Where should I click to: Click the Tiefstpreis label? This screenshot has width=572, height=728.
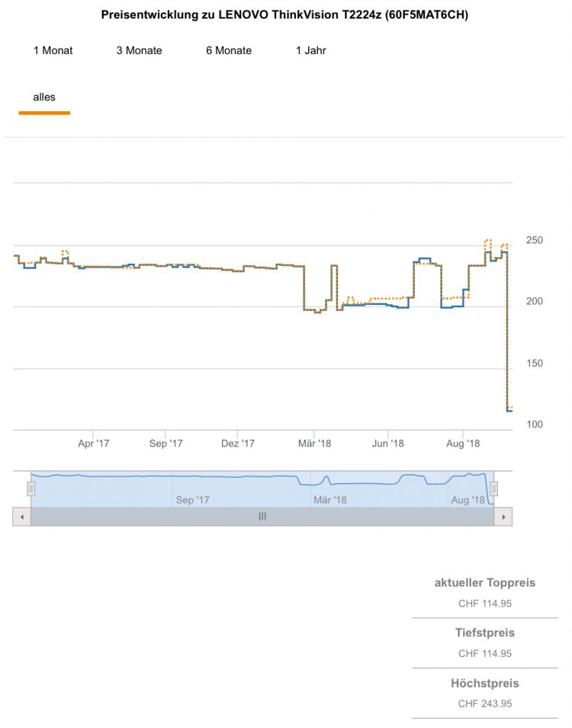(484, 633)
